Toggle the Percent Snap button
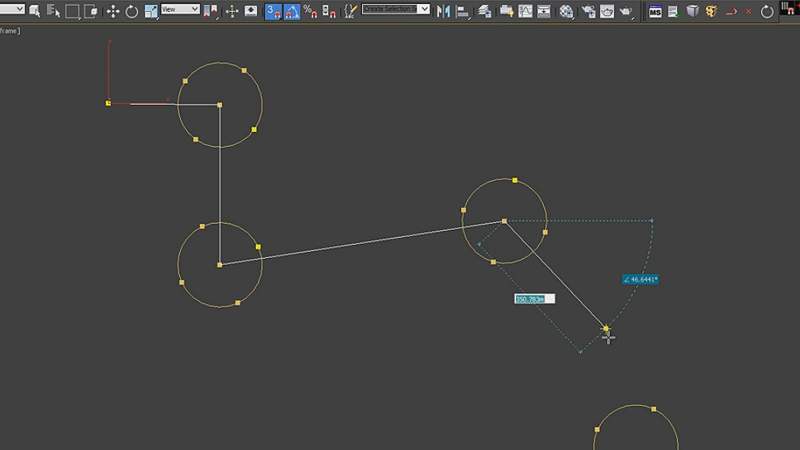This screenshot has height=450, width=800. point(309,10)
